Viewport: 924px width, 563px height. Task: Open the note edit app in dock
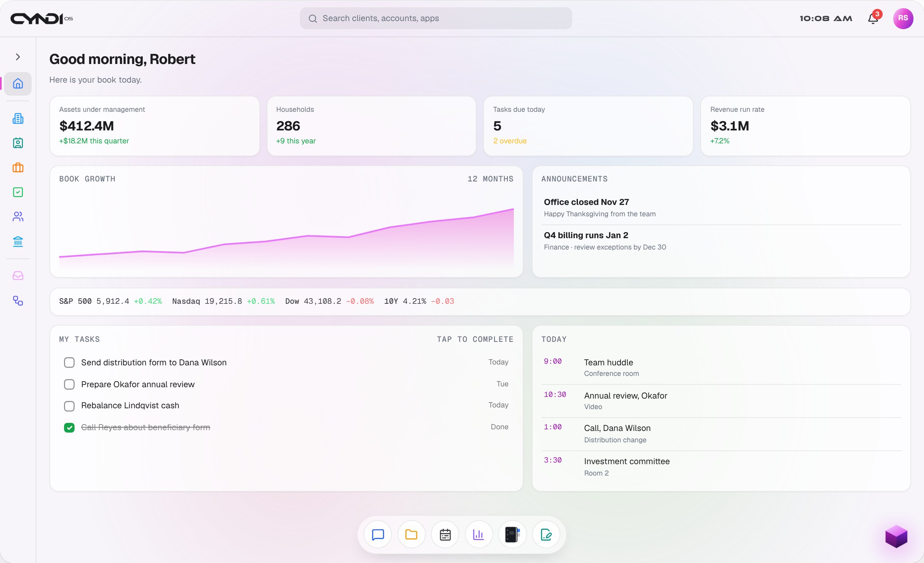tap(546, 535)
